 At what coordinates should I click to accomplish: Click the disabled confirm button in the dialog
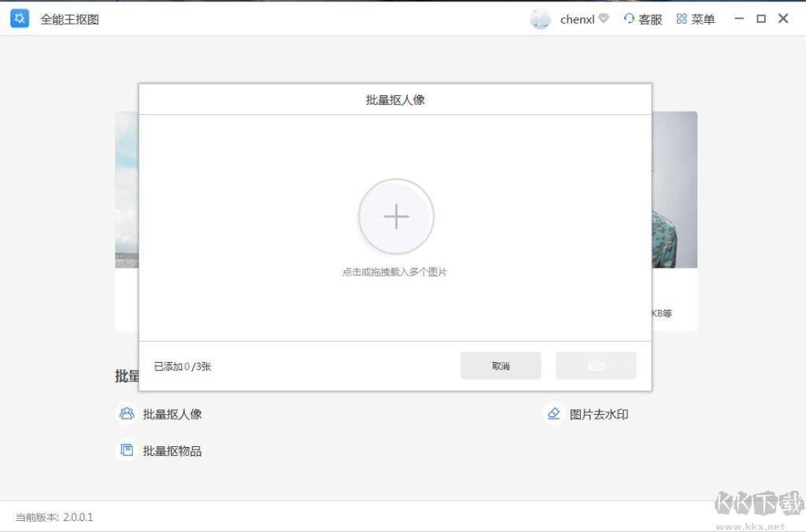tap(596, 365)
